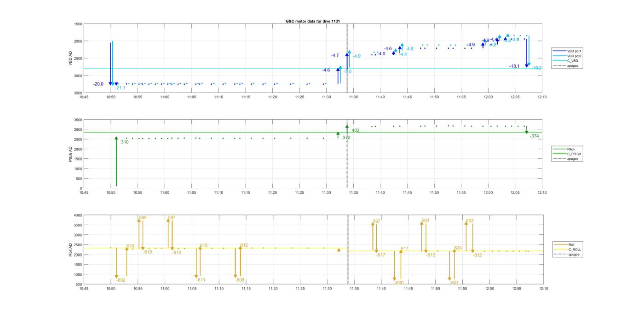This screenshot has width=644, height=319.
Task: Click the "310" pitch data label
Action: [x=125, y=142]
